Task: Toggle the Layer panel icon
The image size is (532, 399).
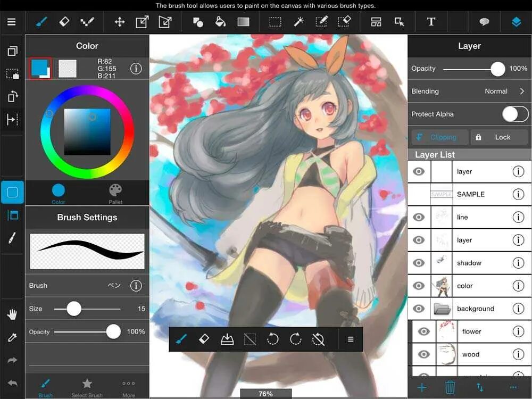Action: pos(516,22)
